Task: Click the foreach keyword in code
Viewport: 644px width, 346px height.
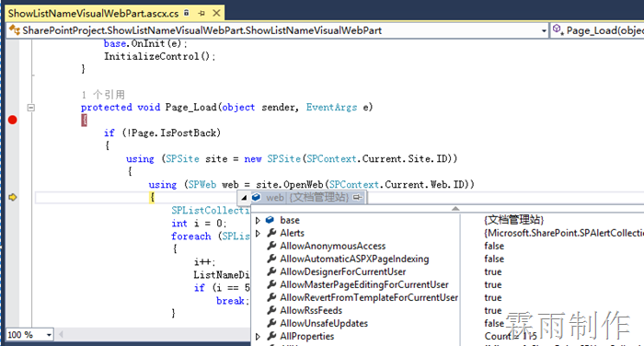Action: coord(191,236)
